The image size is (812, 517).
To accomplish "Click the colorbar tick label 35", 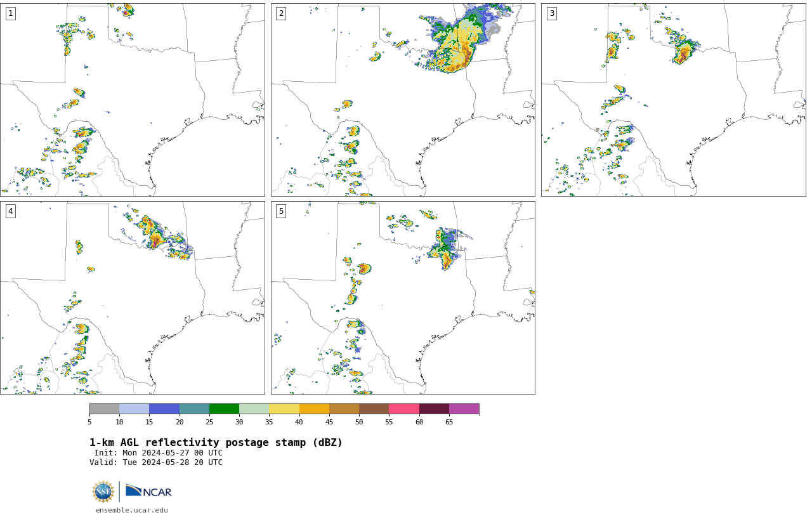I will point(269,422).
